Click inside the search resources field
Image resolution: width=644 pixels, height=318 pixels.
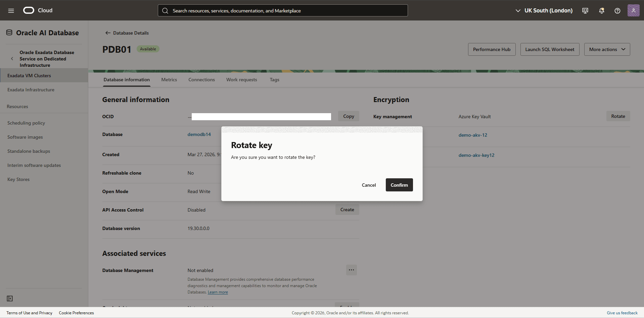(x=269, y=10)
